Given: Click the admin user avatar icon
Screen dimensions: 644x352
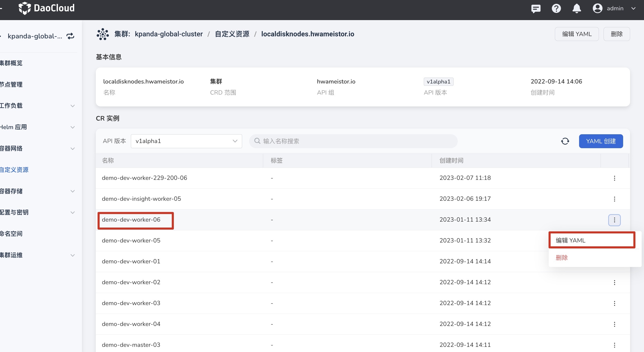Looking at the screenshot, I should 597,9.
